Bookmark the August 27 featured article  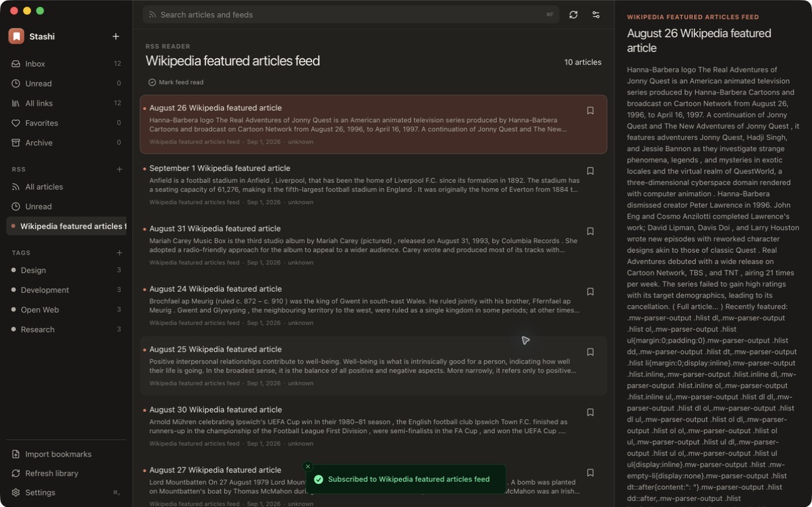pos(591,473)
